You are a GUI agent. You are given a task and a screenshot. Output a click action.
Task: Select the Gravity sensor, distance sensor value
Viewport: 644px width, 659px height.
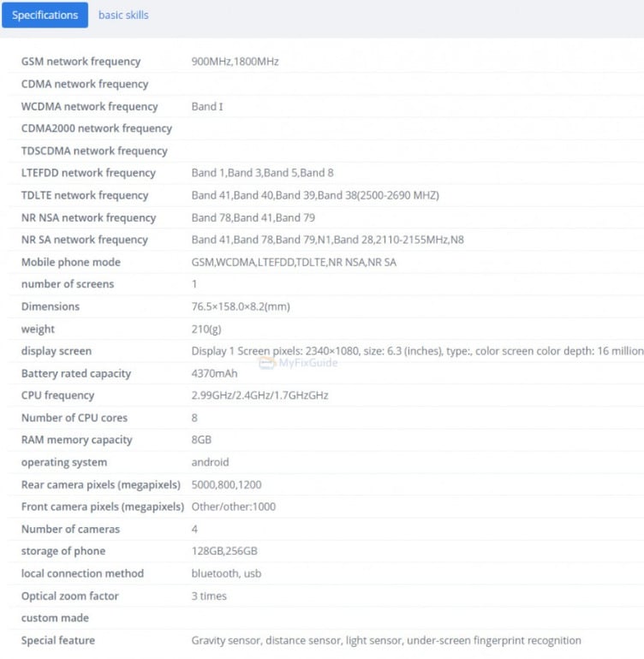tap(386, 640)
